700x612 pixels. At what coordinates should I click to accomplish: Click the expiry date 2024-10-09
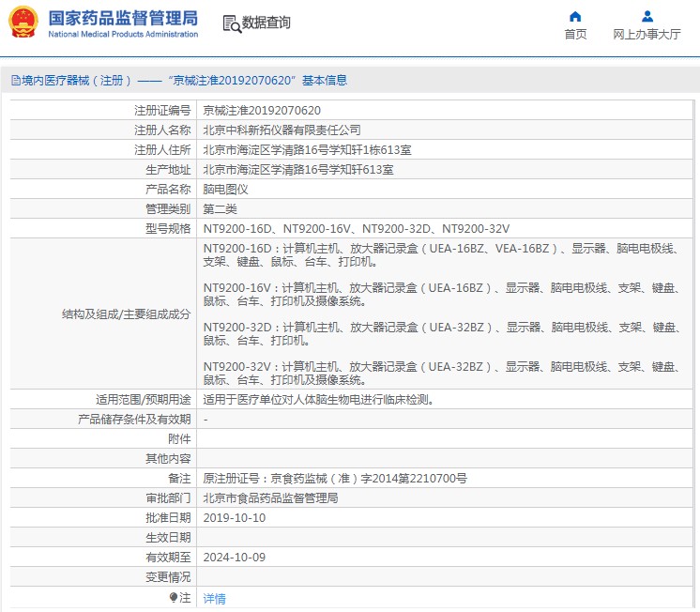pos(235,558)
